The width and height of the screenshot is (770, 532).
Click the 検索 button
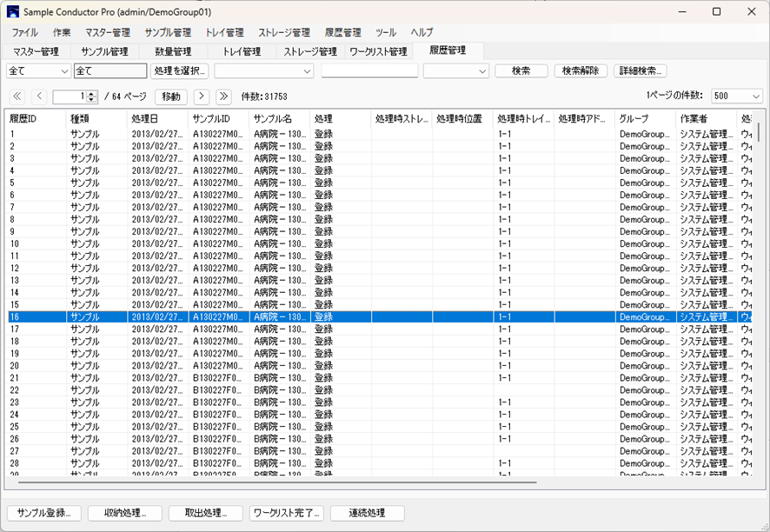521,71
